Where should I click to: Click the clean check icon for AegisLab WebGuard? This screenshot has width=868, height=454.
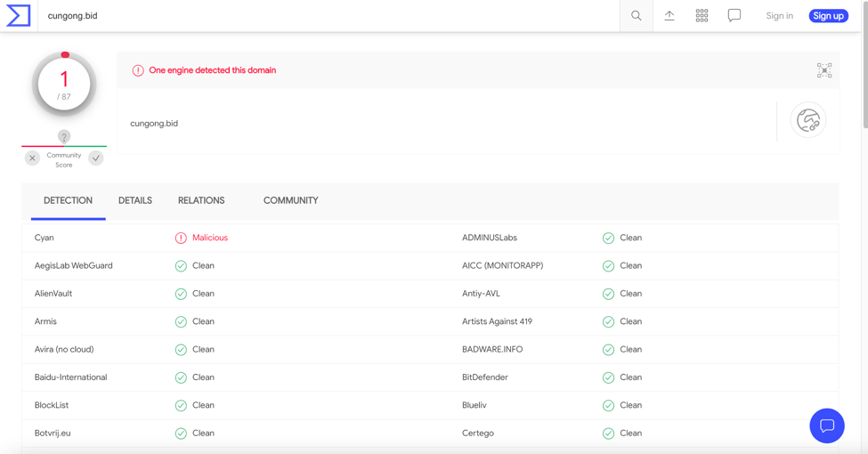tap(181, 266)
